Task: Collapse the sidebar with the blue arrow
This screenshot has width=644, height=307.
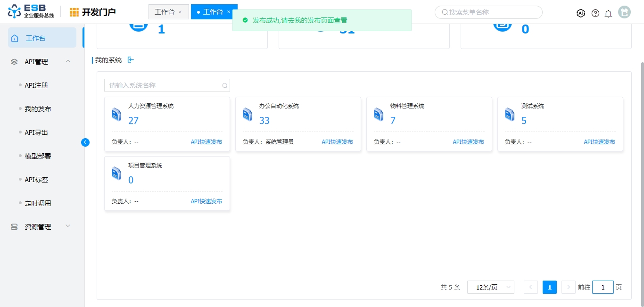Action: pos(85,142)
